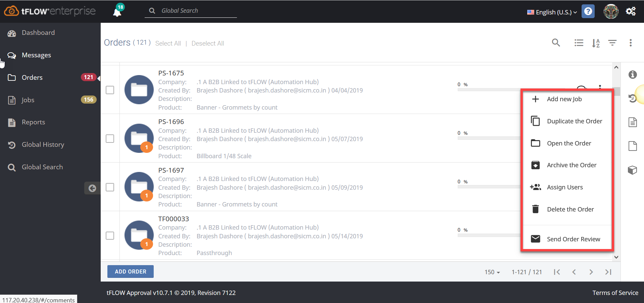
Task: Choose Send Order Review
Action: pos(567,239)
